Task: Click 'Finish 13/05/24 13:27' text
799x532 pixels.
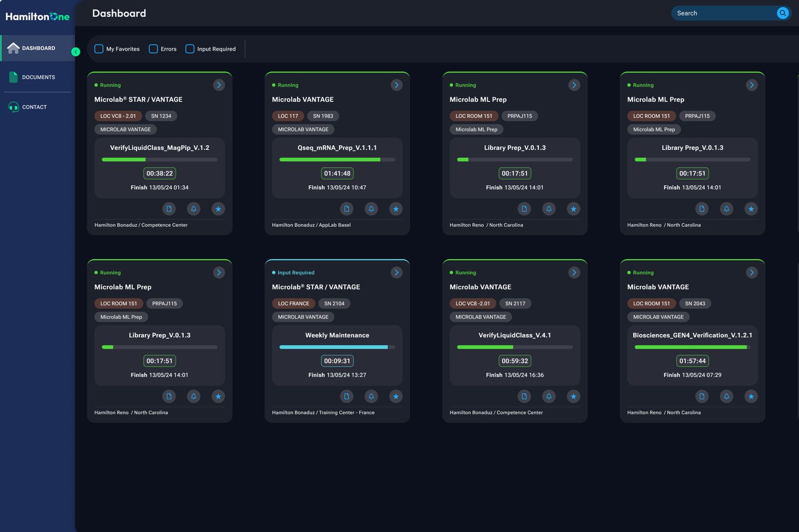Action: point(337,375)
